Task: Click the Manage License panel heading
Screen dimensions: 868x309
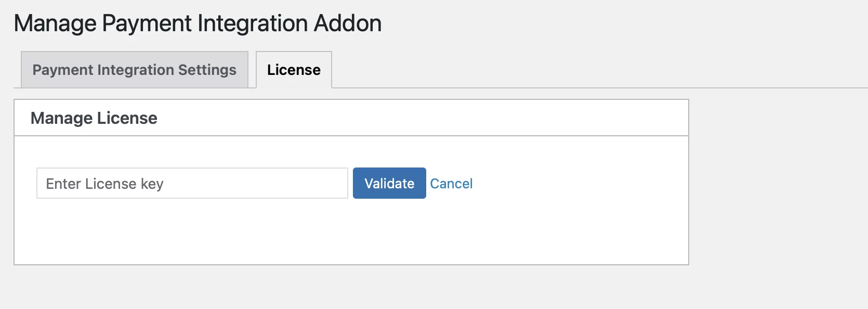Action: tap(94, 118)
